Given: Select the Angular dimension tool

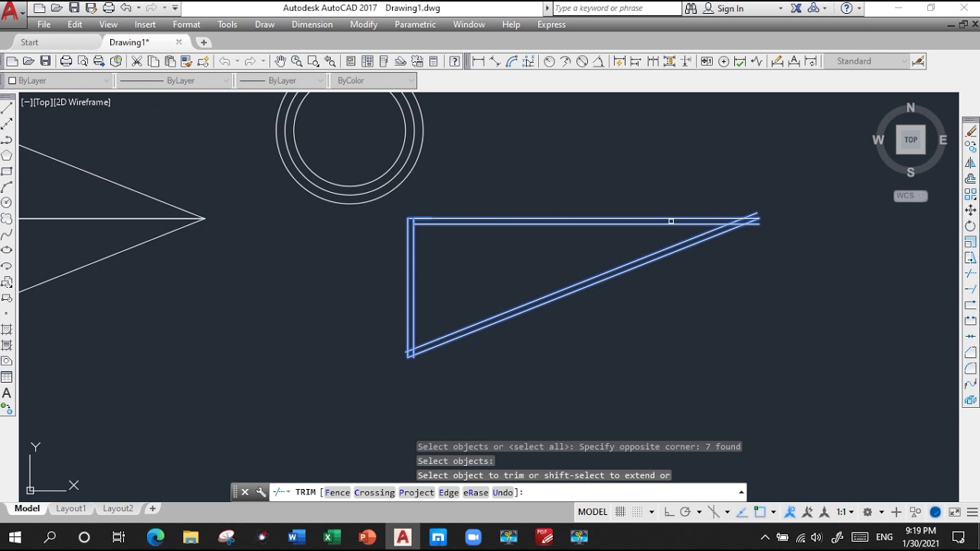Looking at the screenshot, I should click(599, 61).
